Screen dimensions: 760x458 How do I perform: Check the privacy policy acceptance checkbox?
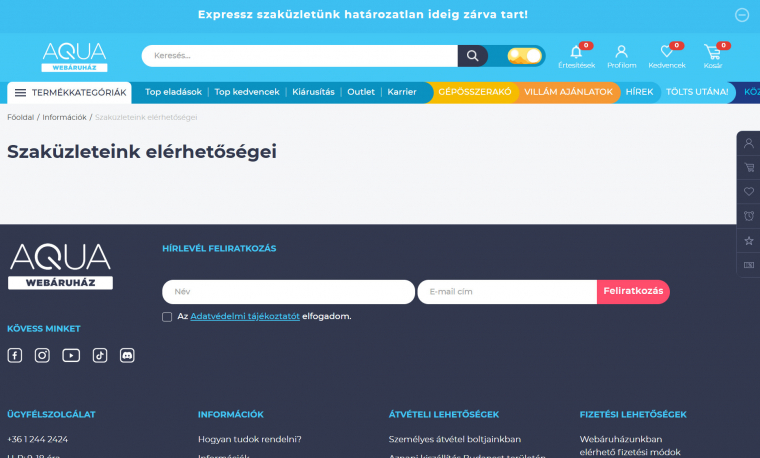point(167,317)
